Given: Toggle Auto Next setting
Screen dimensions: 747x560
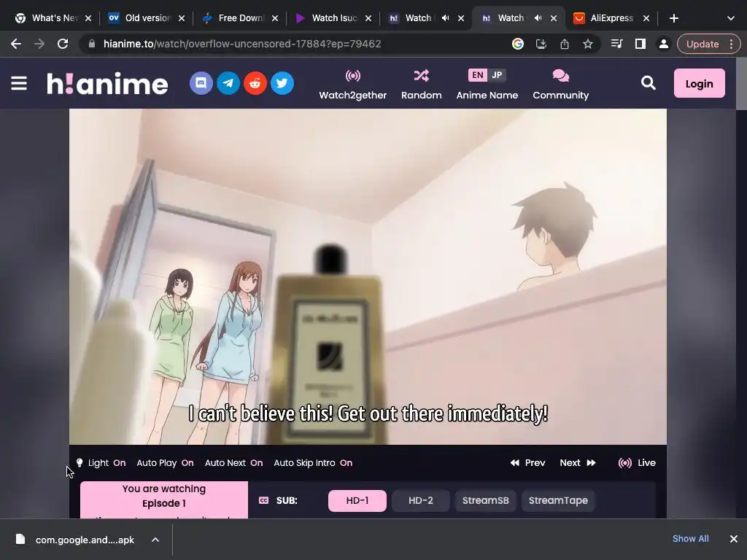Looking at the screenshot, I should click(233, 463).
